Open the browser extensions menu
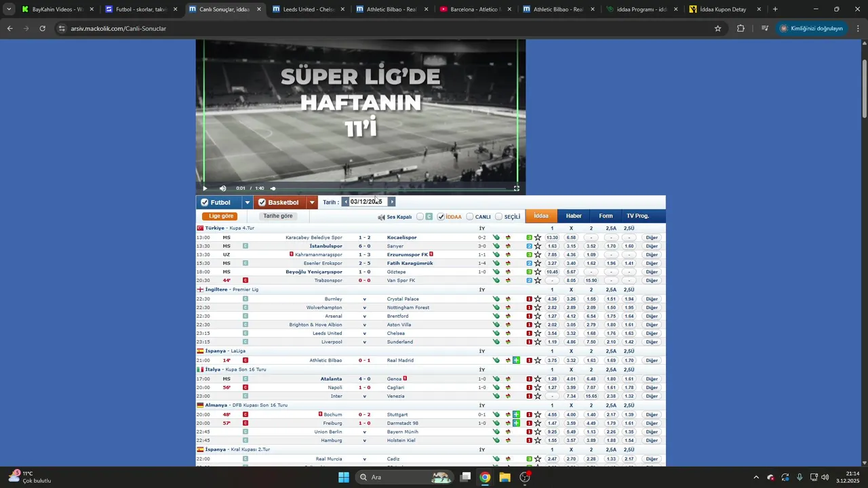The image size is (868, 488). click(x=741, y=28)
